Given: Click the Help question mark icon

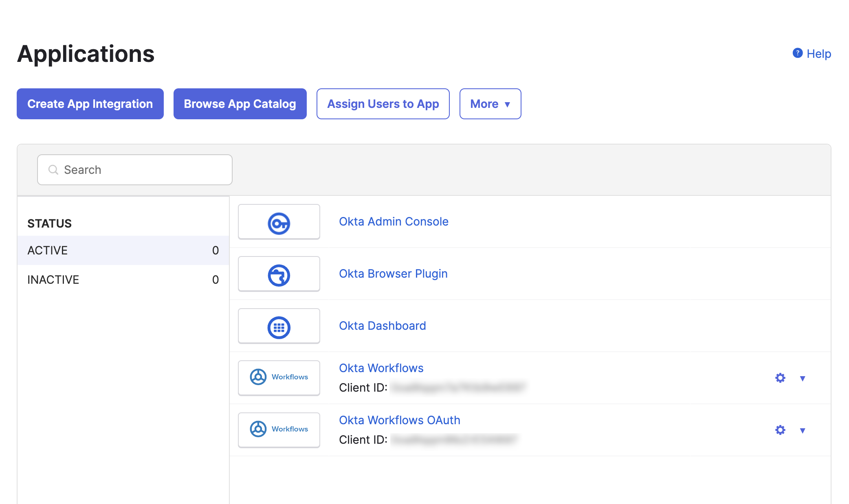Looking at the screenshot, I should point(798,53).
